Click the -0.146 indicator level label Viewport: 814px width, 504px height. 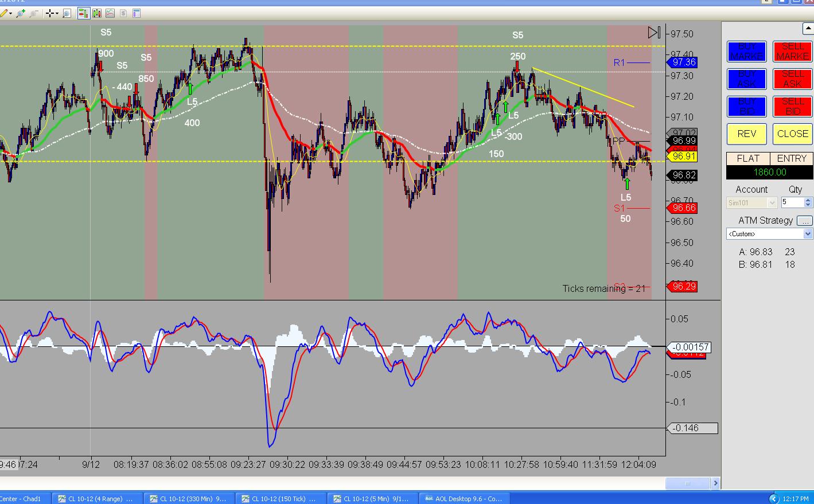tap(694, 428)
